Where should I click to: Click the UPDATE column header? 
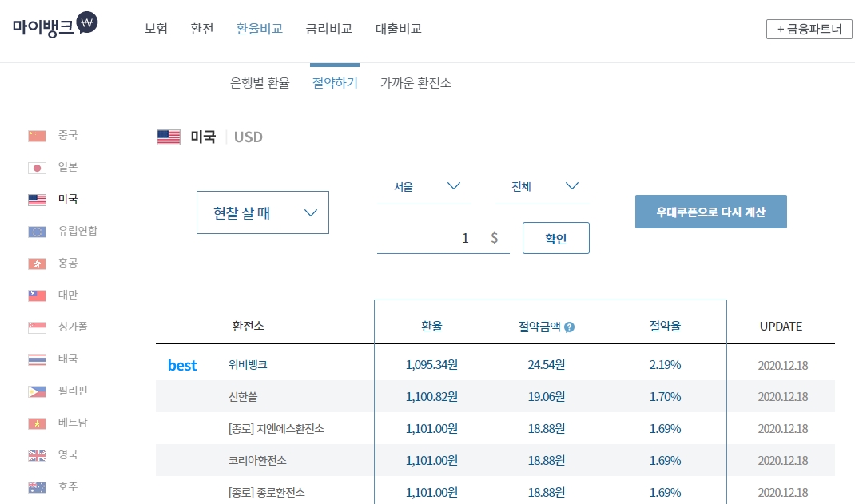click(x=781, y=327)
